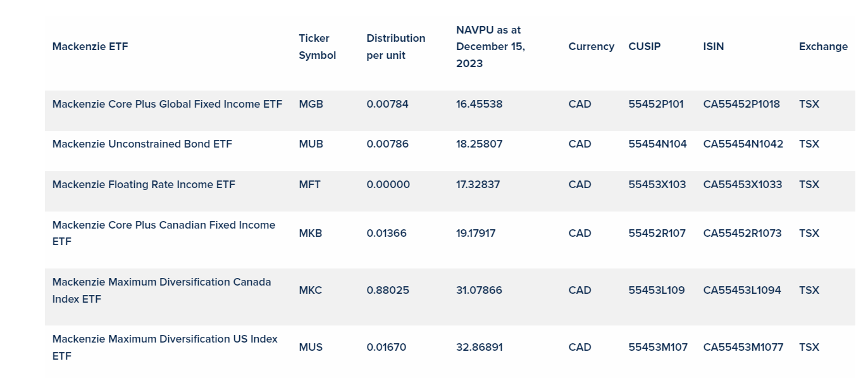Click ISIN code CA55453X1033
The height and width of the screenshot is (378, 868).
(x=742, y=184)
